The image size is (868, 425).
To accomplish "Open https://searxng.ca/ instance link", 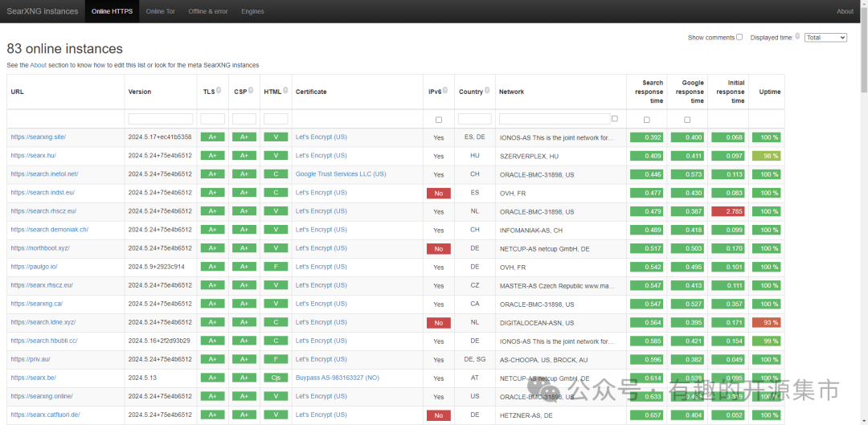I will click(x=36, y=303).
